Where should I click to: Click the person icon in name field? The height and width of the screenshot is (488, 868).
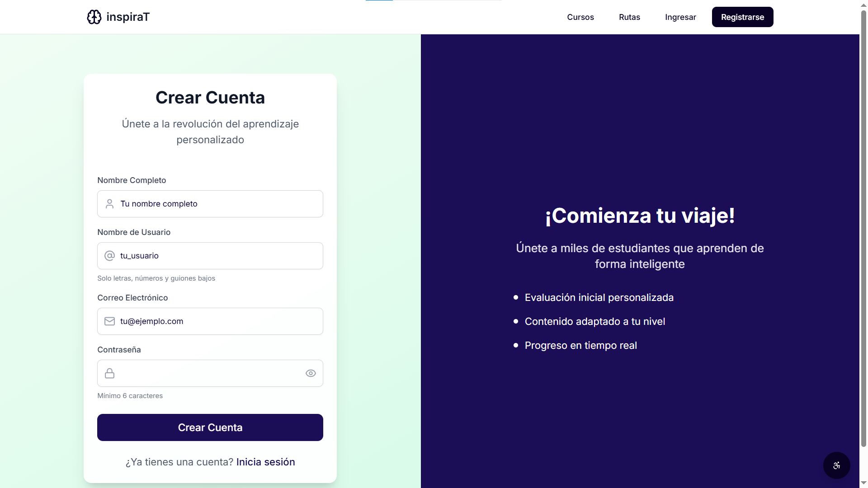point(109,204)
